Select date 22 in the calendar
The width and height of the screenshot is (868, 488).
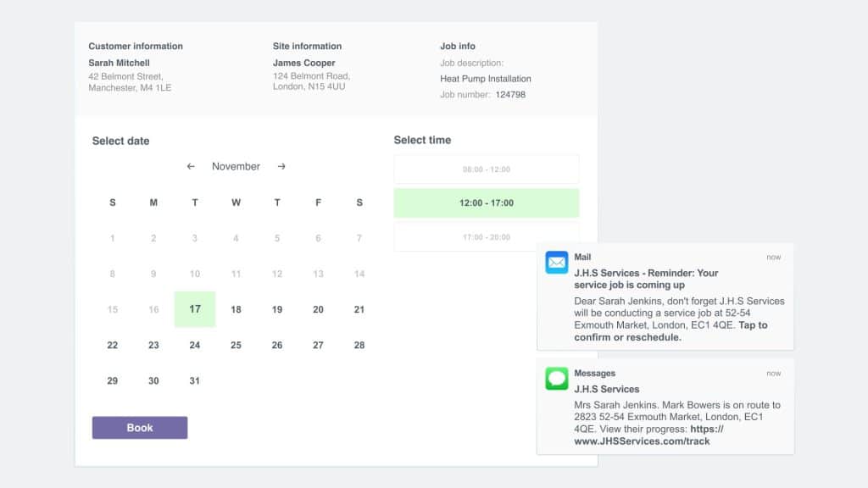[x=113, y=346]
